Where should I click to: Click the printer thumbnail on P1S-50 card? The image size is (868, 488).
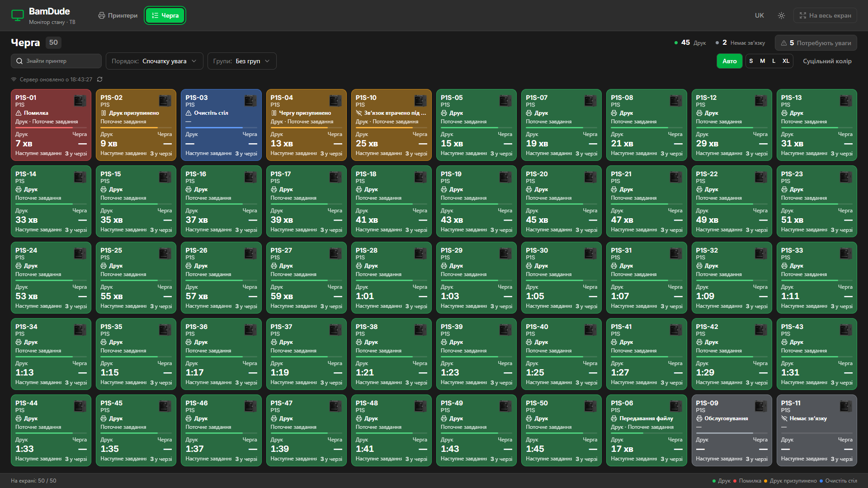(590, 406)
